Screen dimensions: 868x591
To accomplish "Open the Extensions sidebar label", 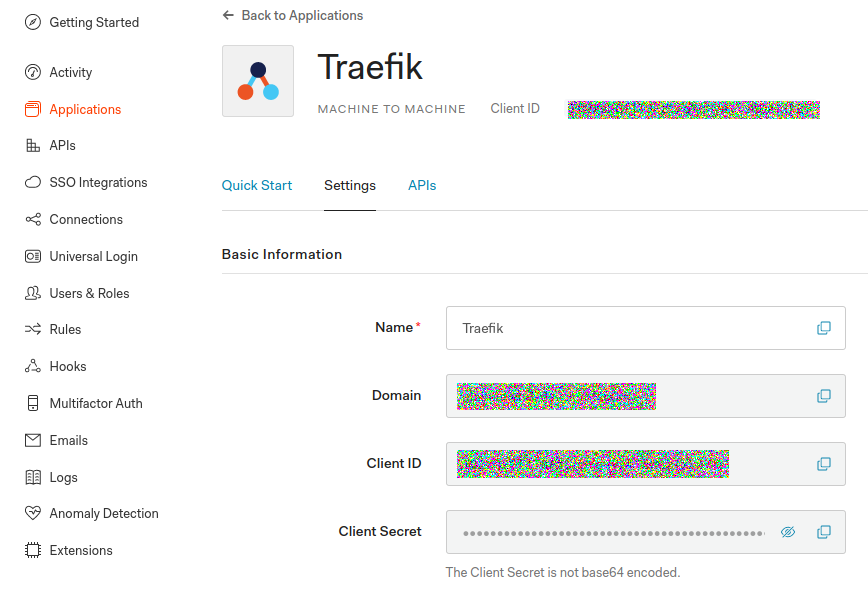I will pyautogui.click(x=81, y=550).
